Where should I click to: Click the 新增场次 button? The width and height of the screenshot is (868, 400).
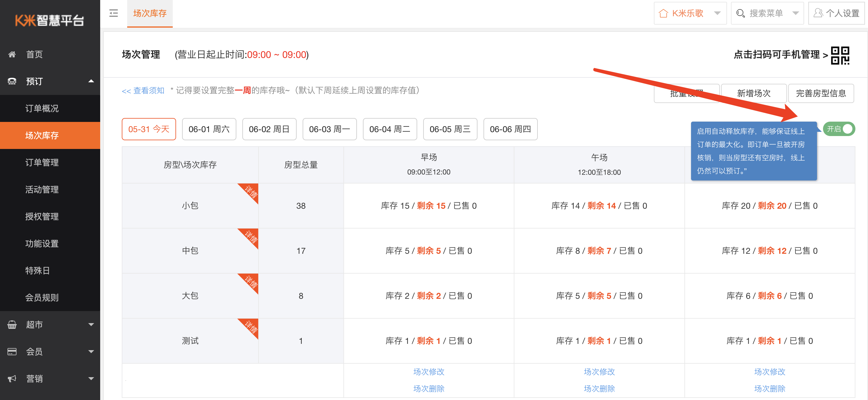click(x=754, y=93)
